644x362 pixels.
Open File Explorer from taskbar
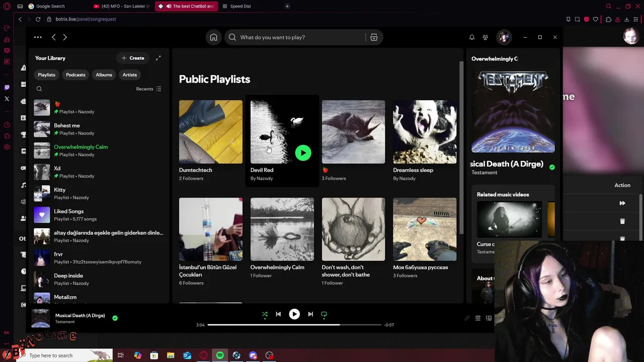(x=171, y=355)
